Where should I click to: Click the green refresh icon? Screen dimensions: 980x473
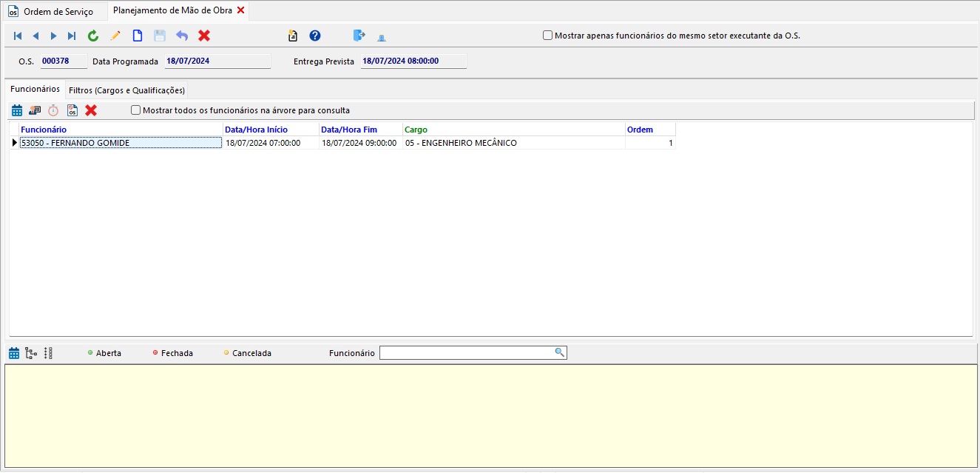(x=92, y=36)
